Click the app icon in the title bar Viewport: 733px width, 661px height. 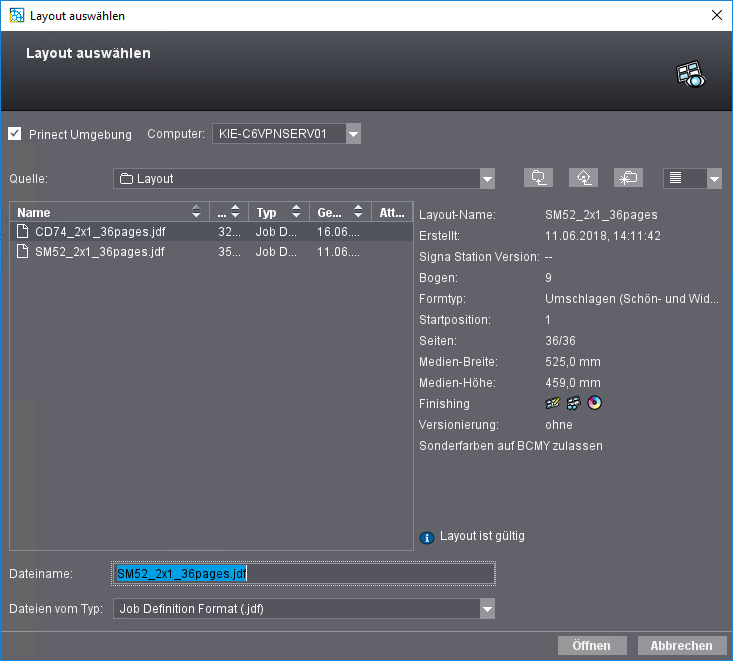pos(17,15)
